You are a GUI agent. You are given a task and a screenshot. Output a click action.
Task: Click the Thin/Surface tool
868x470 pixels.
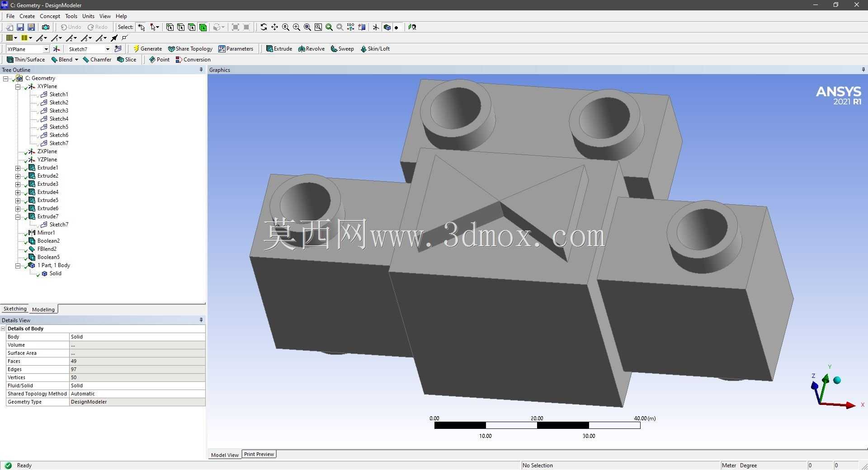26,60
